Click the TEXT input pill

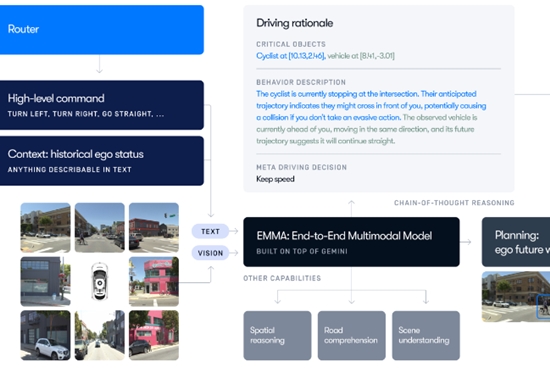tap(210, 231)
